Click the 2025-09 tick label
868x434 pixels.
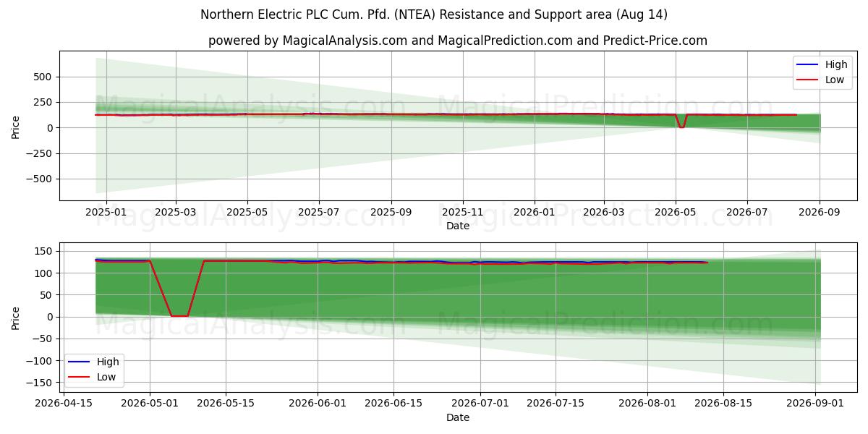tap(391, 212)
